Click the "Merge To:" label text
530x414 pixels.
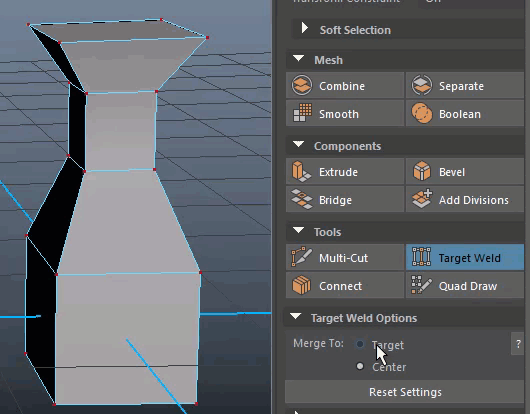point(318,343)
